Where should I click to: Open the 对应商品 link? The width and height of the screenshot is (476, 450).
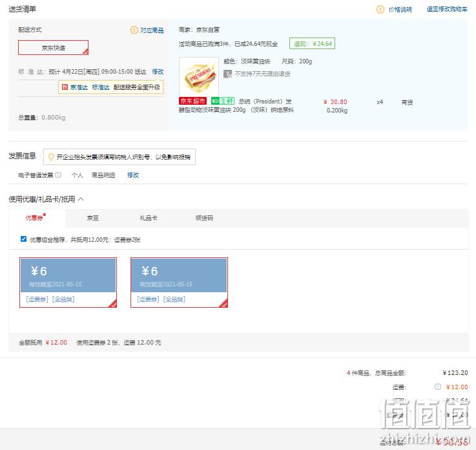click(x=152, y=30)
